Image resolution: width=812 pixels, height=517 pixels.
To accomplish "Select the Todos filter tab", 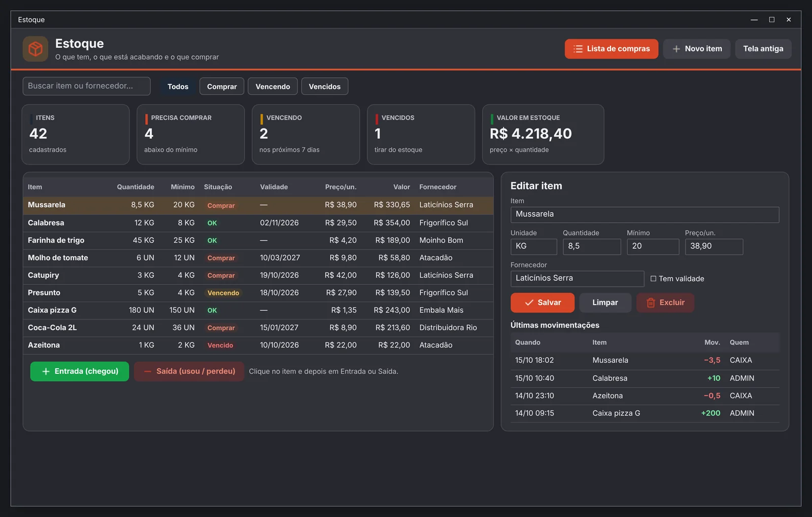I will (178, 86).
